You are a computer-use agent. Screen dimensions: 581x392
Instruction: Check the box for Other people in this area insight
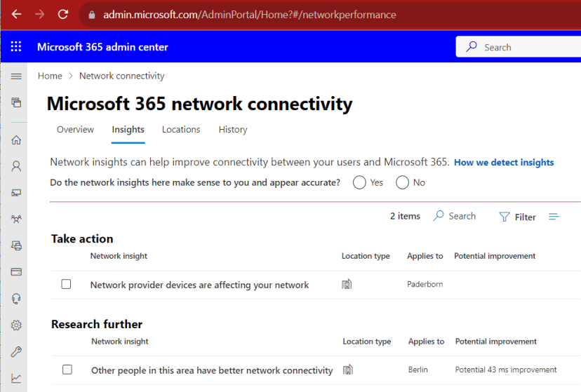coord(67,370)
